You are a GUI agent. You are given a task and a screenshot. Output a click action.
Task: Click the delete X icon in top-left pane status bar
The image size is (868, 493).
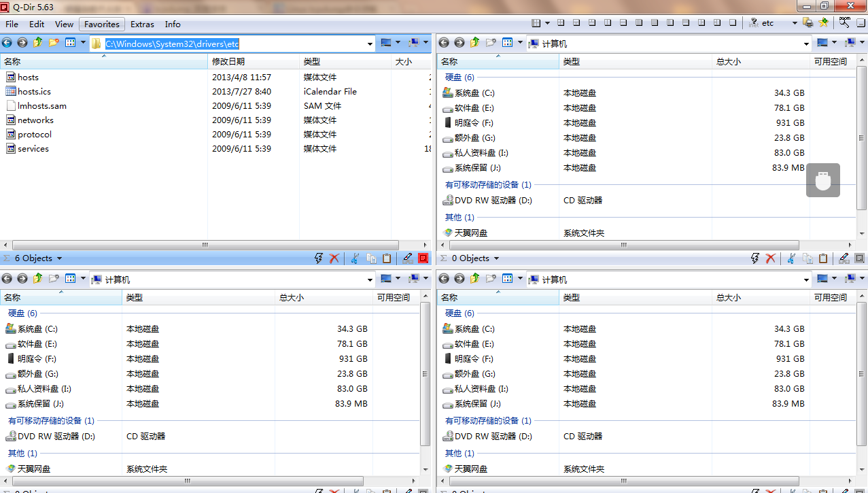334,258
